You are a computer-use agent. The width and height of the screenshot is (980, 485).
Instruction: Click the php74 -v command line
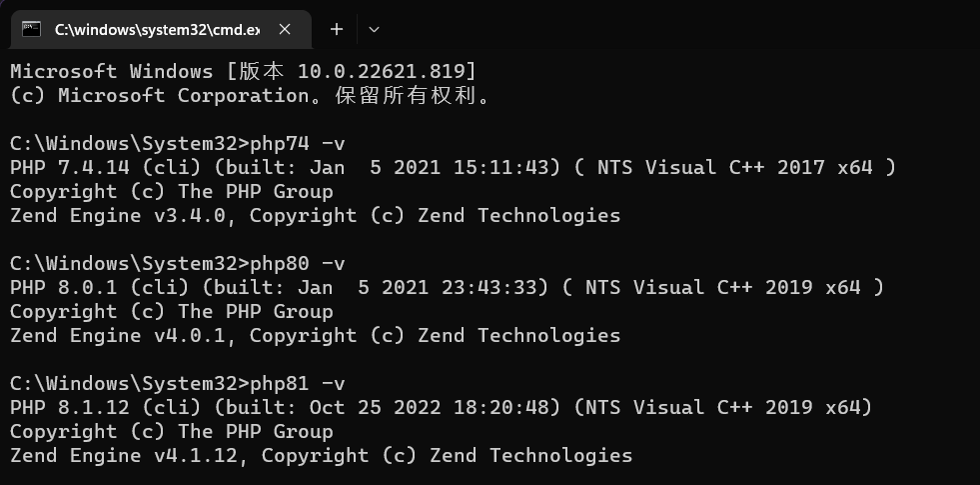click(178, 144)
